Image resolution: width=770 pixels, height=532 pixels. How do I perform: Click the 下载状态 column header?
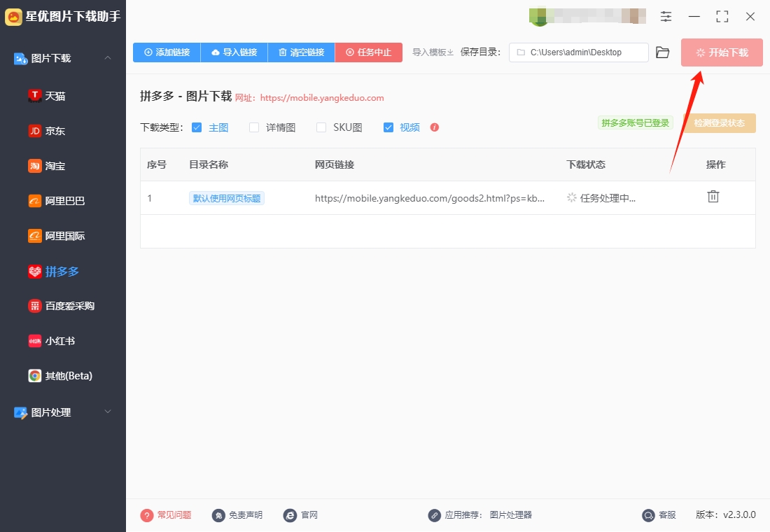pyautogui.click(x=585, y=164)
